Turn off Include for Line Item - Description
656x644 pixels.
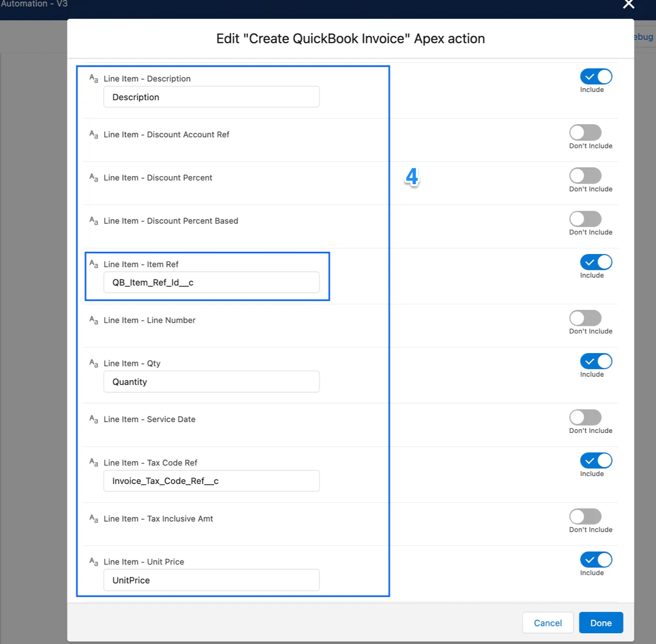tap(596, 76)
